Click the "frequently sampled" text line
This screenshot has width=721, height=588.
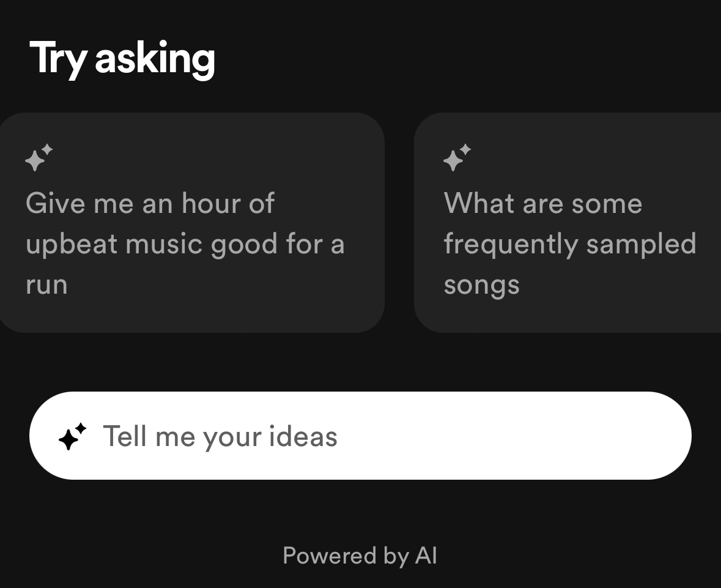(x=569, y=244)
